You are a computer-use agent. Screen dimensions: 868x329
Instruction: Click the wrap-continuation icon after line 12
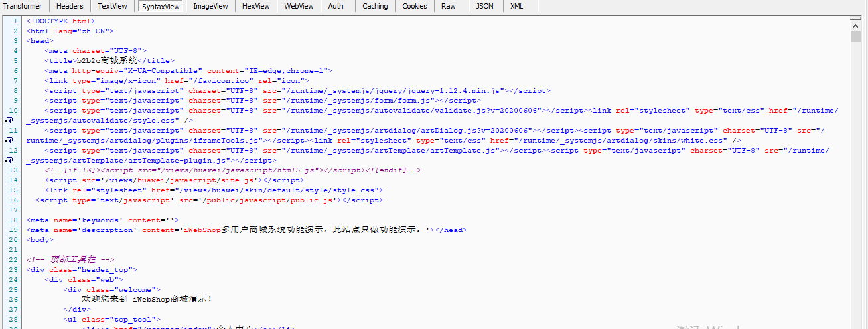point(9,161)
